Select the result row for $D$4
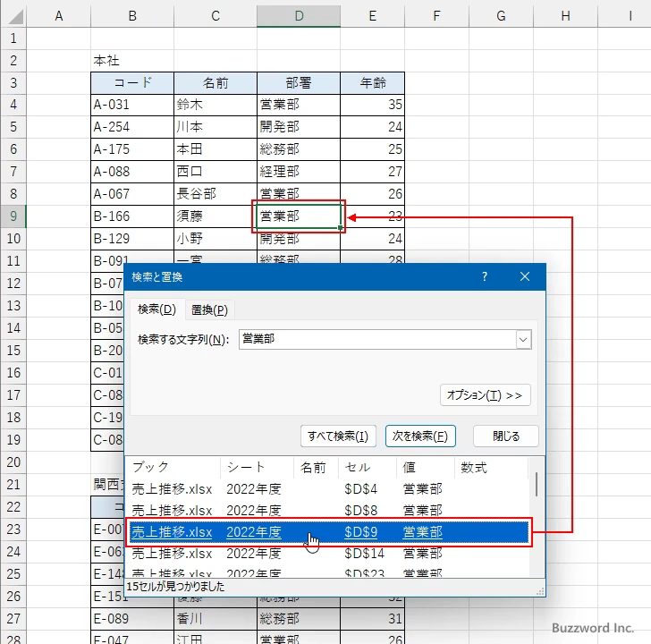The image size is (651, 644). point(328,489)
